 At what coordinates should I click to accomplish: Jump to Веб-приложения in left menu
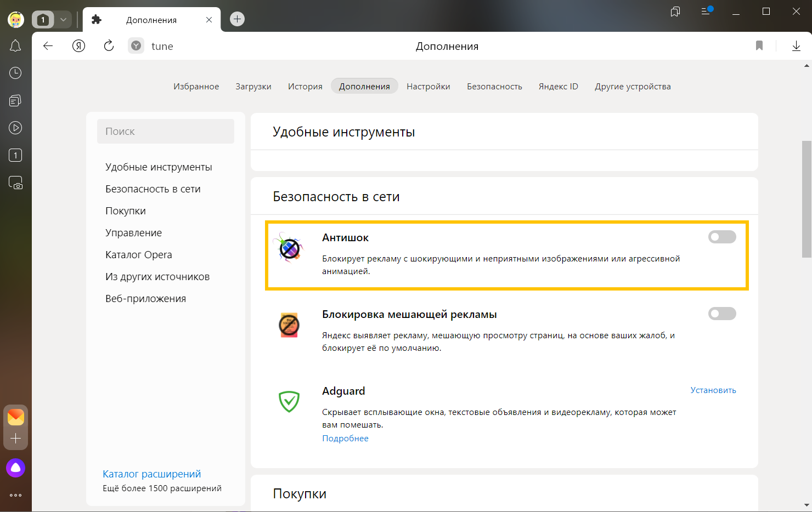pos(145,299)
